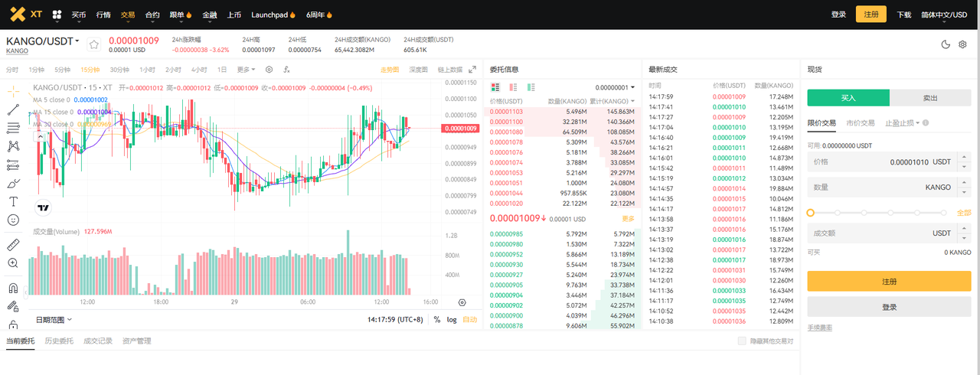The width and height of the screenshot is (980, 375).
Task: Switch to the on-chain data tab
Action: 449,70
